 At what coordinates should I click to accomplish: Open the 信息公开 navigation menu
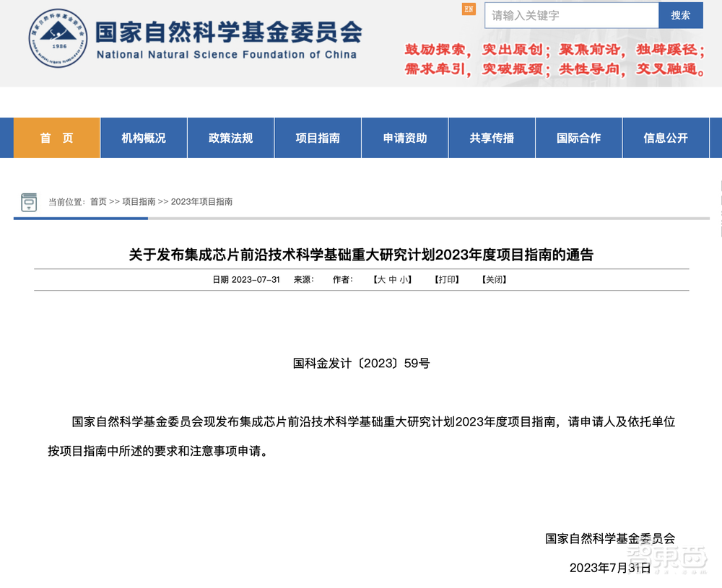click(666, 138)
